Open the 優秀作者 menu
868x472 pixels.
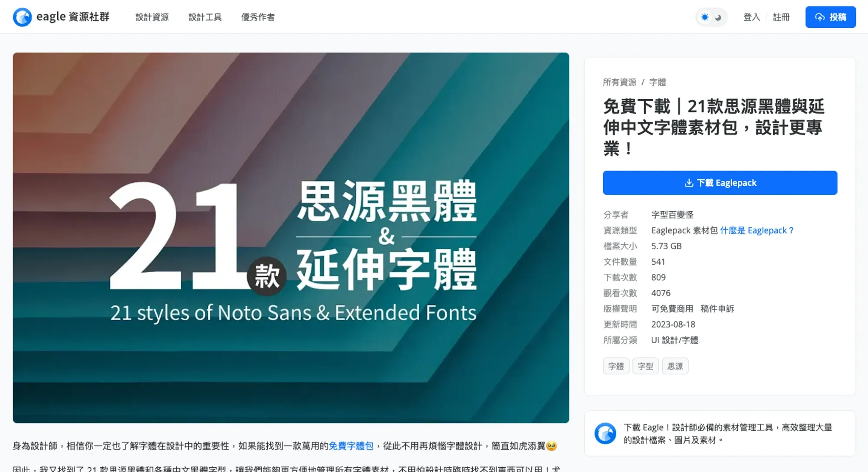[x=258, y=17]
